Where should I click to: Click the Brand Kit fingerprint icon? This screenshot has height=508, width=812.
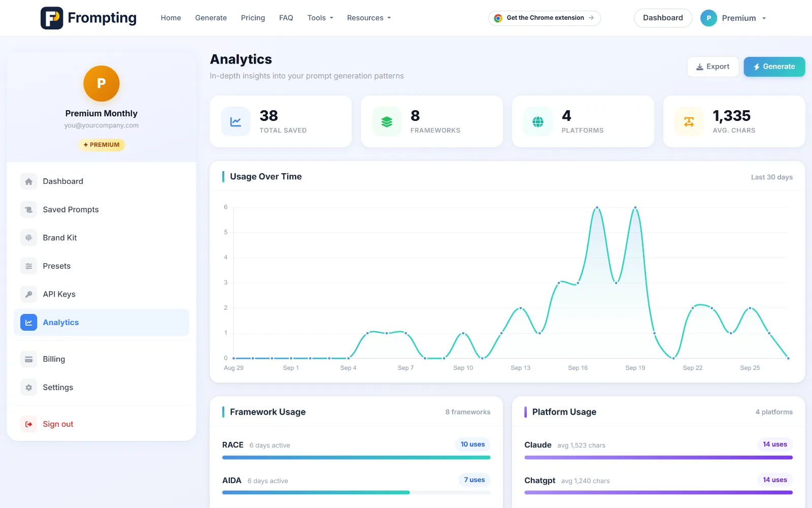(29, 238)
